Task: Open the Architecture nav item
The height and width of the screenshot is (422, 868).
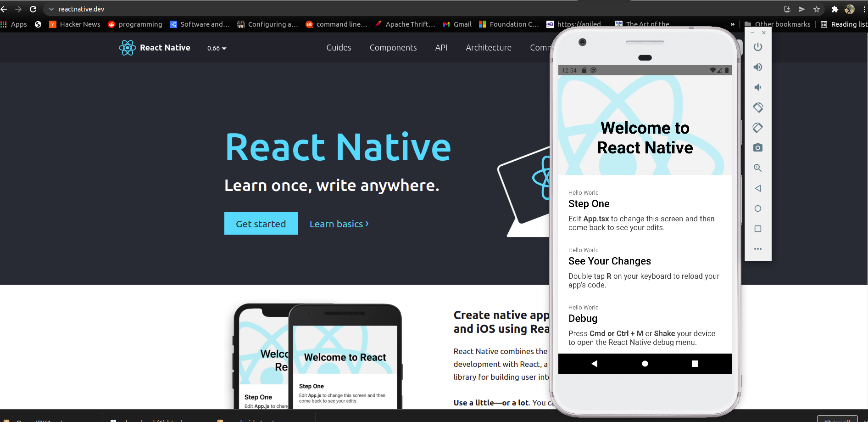Action: [x=489, y=48]
